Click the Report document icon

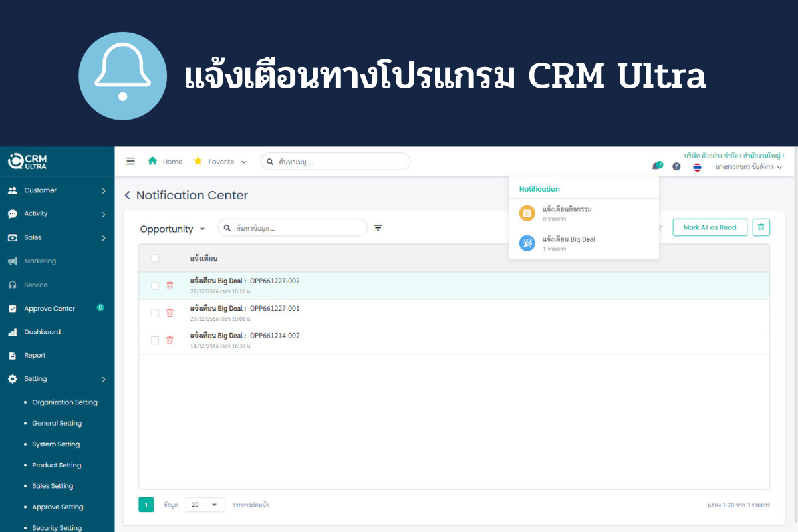pos(12,356)
